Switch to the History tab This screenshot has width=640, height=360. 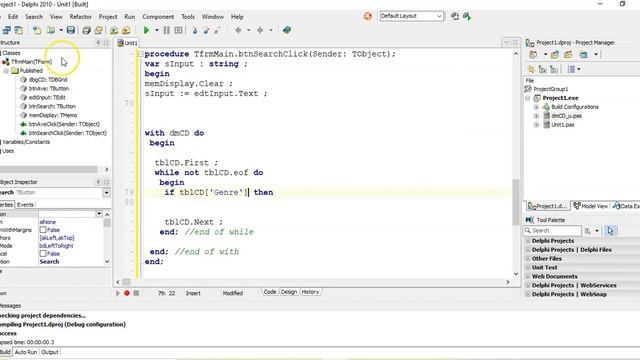[310, 292]
